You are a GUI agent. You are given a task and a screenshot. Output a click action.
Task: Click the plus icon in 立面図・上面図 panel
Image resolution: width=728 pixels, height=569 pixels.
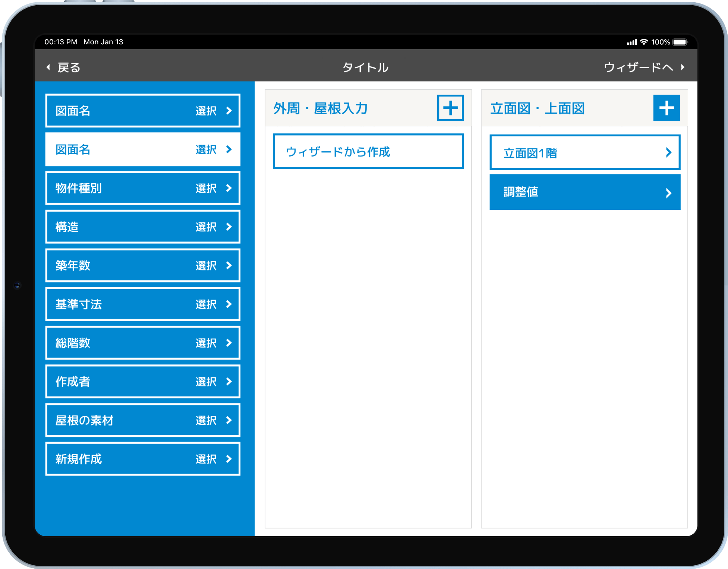click(666, 108)
